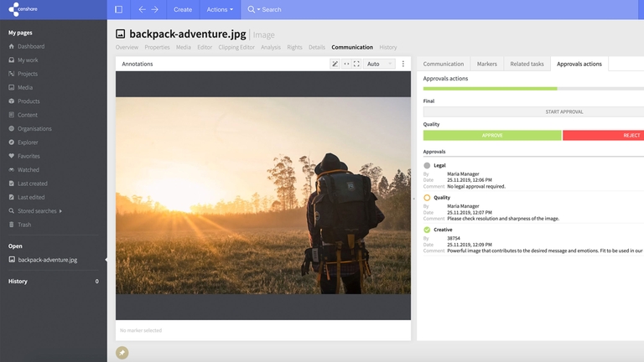Go forward with the right arrow
644x362 pixels.
coord(155,9)
